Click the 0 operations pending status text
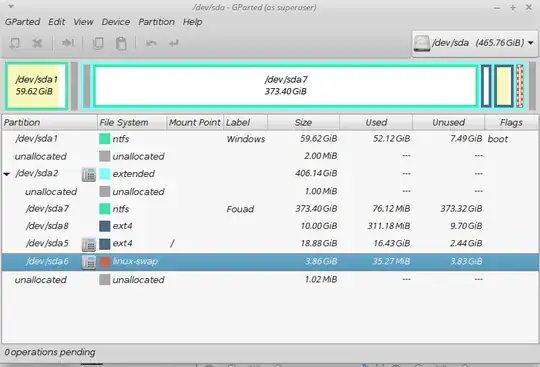This screenshot has height=367, width=540. 50,352
